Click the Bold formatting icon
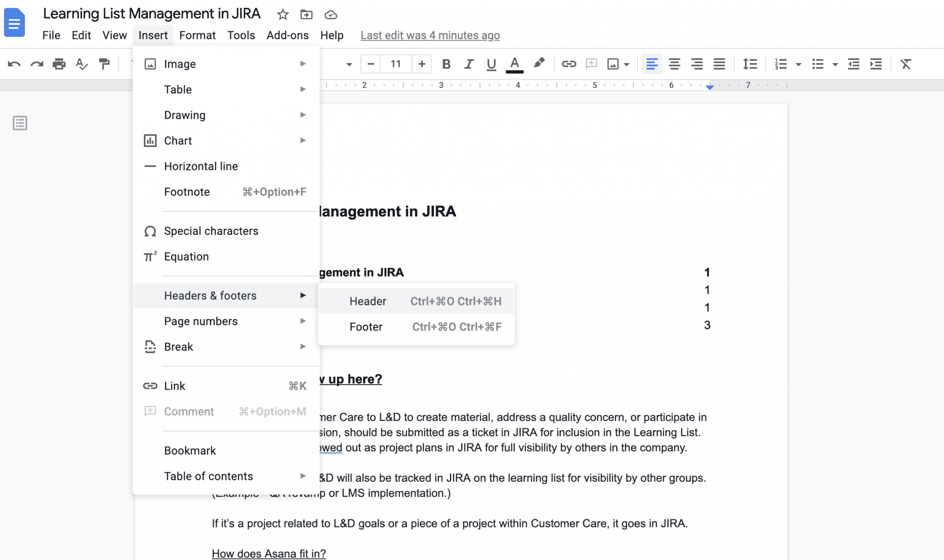Screen dimensions: 944x560 point(446,64)
